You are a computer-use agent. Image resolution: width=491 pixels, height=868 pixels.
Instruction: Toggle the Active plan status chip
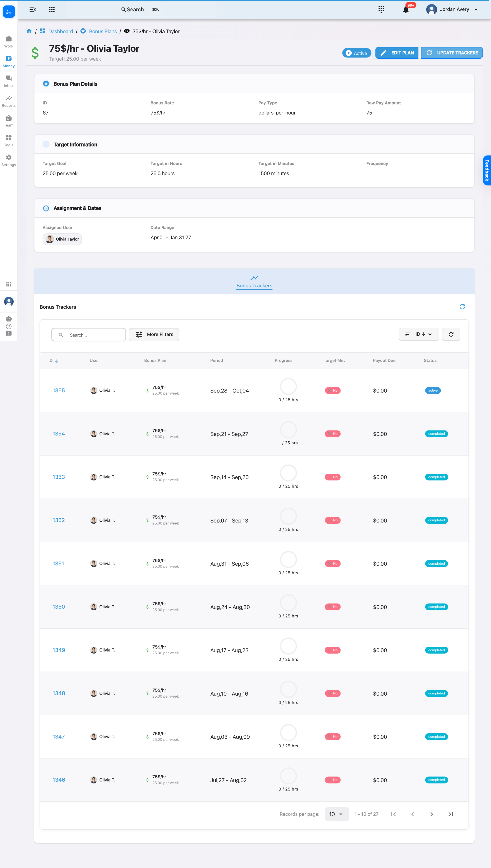coord(356,53)
